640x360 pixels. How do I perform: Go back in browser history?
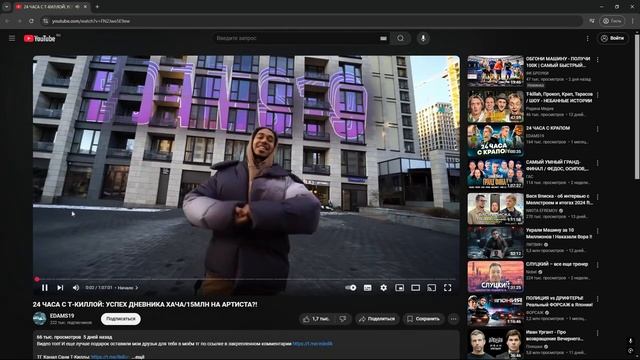click(7, 21)
